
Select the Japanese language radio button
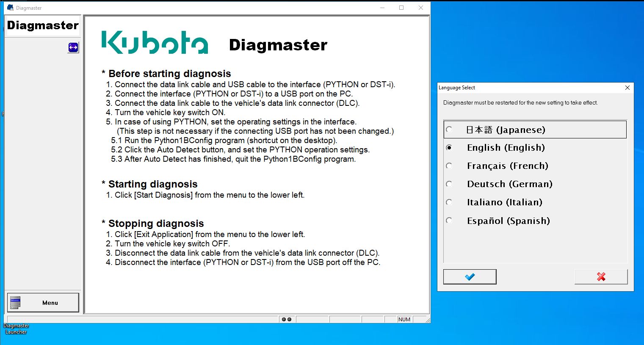[x=449, y=130]
